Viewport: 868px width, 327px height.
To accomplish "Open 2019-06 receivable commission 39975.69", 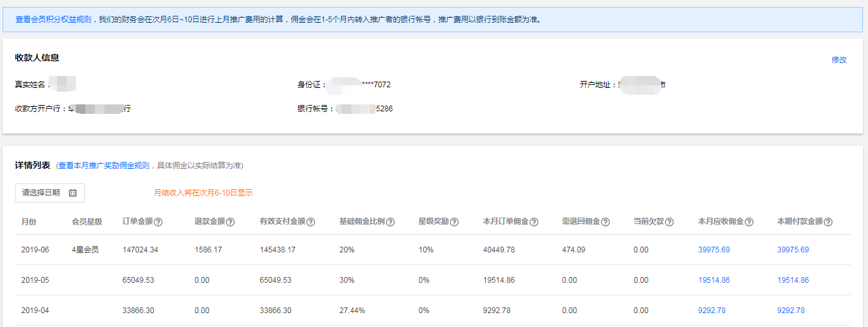I will point(714,250).
